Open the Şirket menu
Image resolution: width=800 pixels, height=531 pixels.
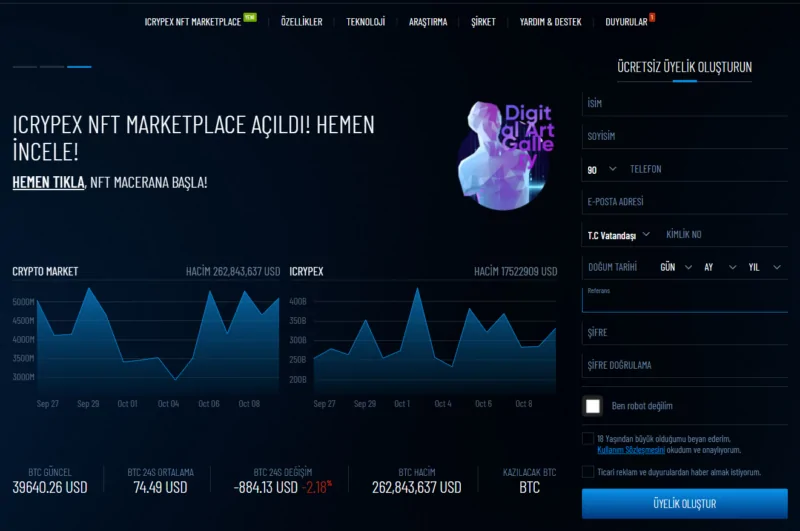click(483, 22)
